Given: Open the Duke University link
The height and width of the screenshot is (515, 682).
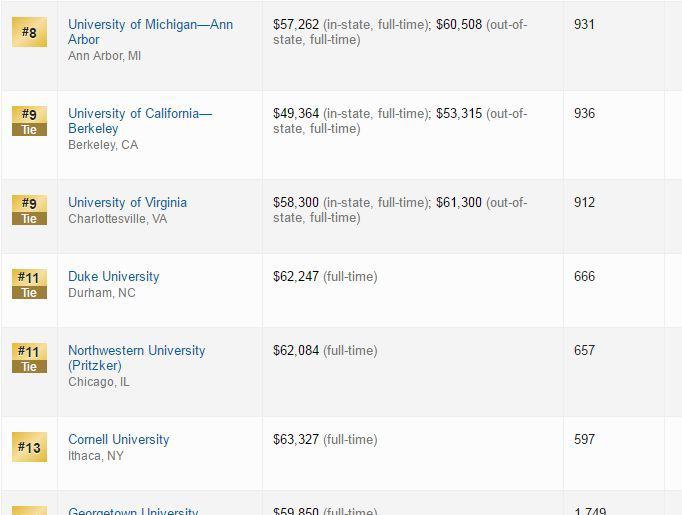Looking at the screenshot, I should [113, 276].
